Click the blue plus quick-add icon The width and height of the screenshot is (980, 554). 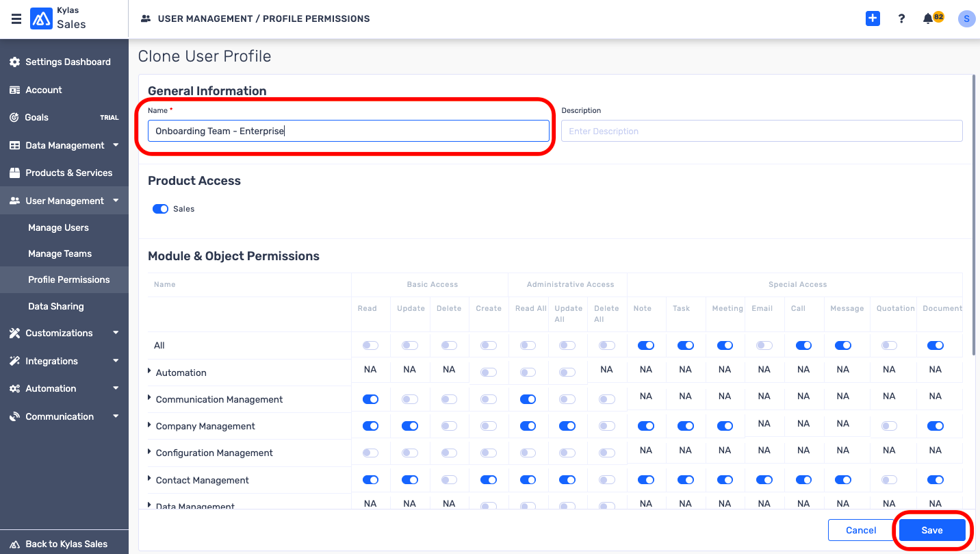pyautogui.click(x=873, y=18)
